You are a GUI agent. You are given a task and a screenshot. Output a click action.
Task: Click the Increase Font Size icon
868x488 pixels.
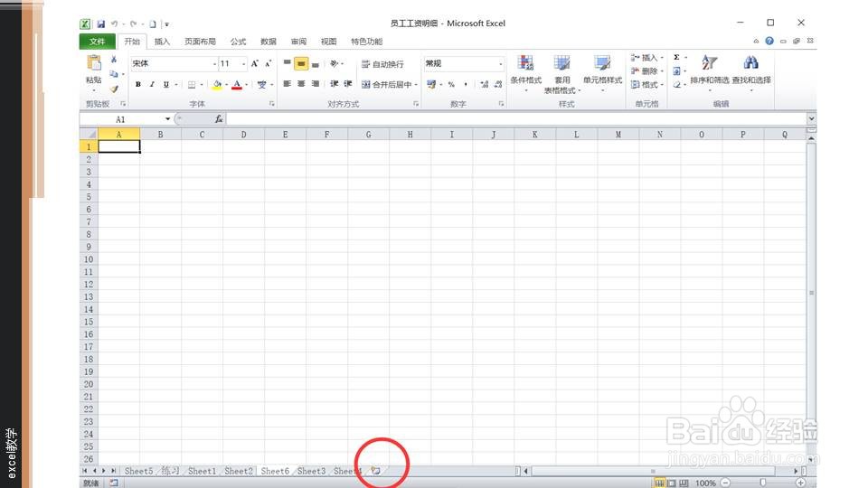coord(255,63)
